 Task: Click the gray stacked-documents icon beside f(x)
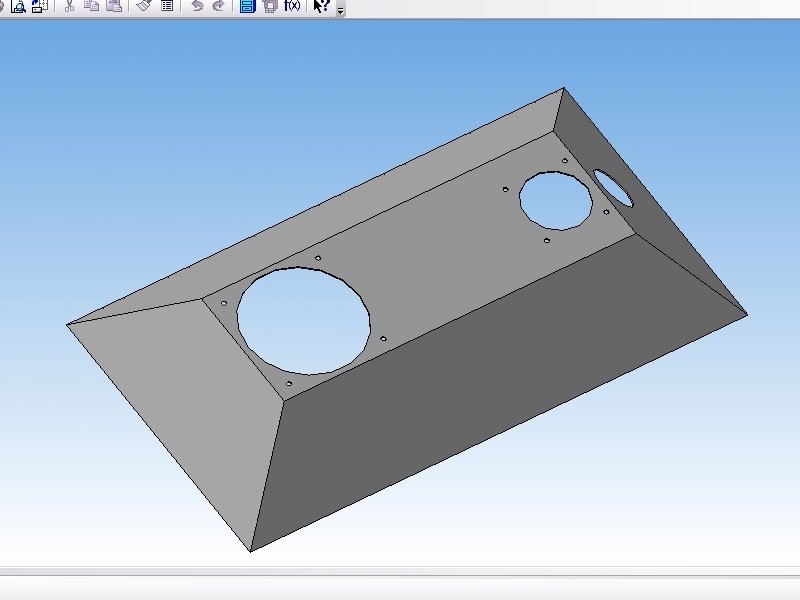tap(270, 6)
